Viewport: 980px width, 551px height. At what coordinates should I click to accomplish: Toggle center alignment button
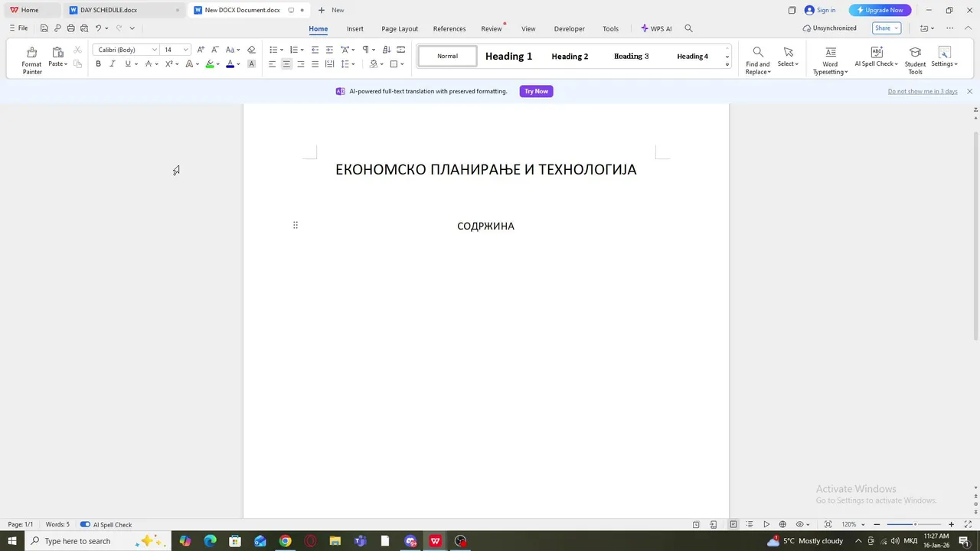point(286,64)
